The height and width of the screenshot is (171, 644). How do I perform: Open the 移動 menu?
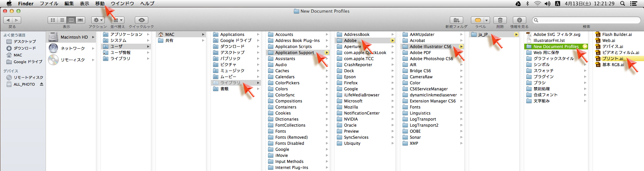click(x=100, y=3)
